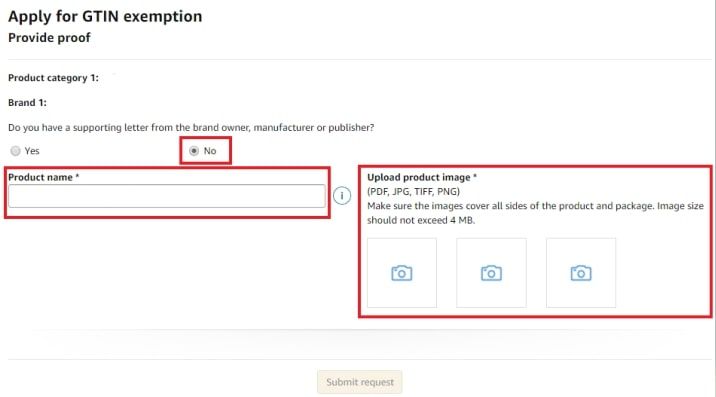Select the Yes radio button
716x397 pixels.
pyautogui.click(x=16, y=151)
